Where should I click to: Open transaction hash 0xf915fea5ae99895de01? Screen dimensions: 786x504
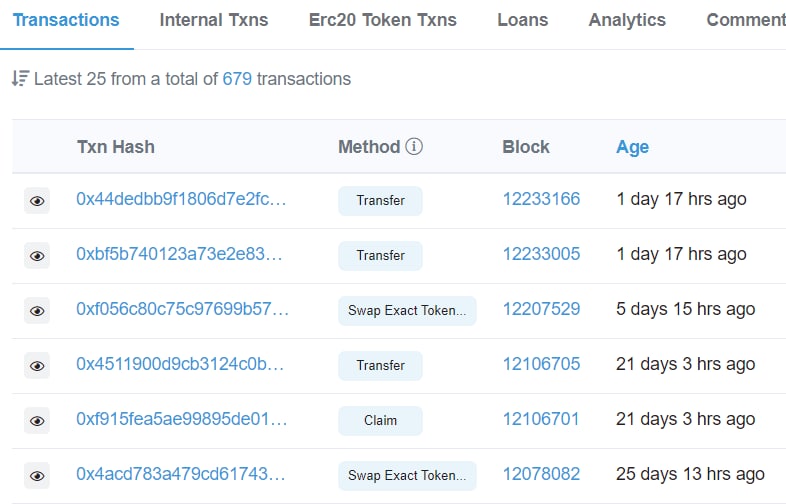(181, 419)
